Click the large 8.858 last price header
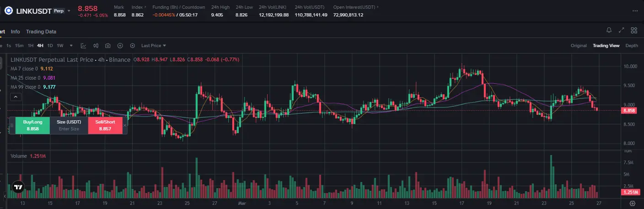644x209 pixels. (87, 8)
